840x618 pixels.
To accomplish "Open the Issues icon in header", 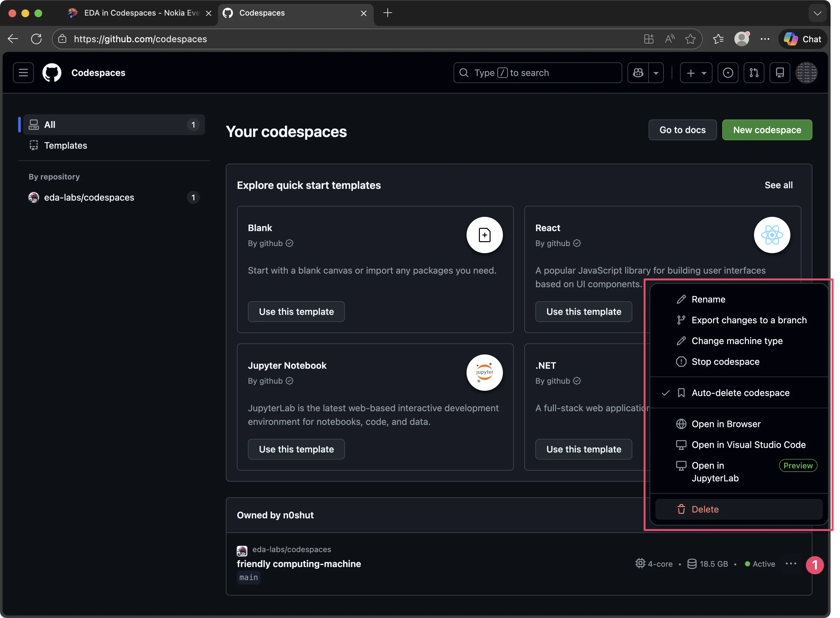I will pyautogui.click(x=727, y=73).
